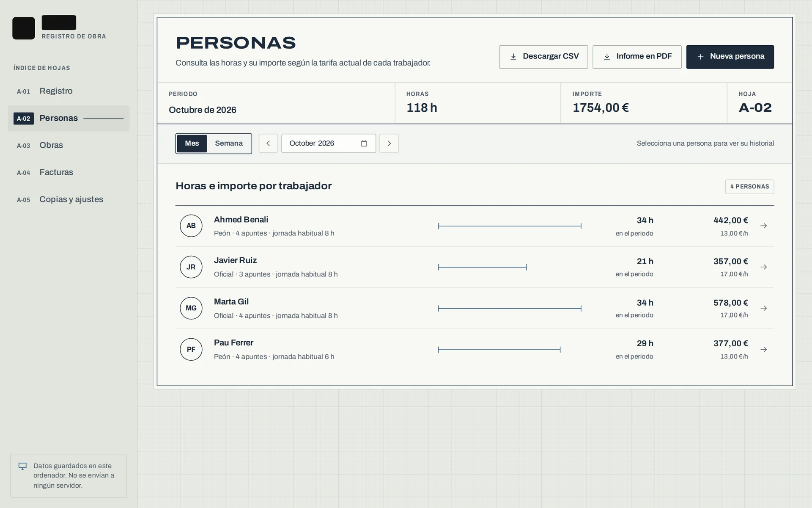Go to next month with right chevron

[x=389, y=144]
